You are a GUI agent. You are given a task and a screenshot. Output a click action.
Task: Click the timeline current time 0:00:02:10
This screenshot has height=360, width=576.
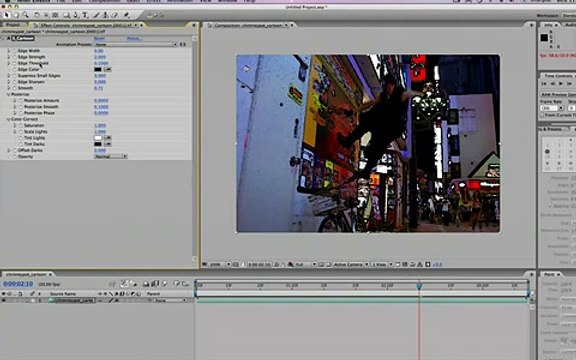pyautogui.click(x=18, y=284)
